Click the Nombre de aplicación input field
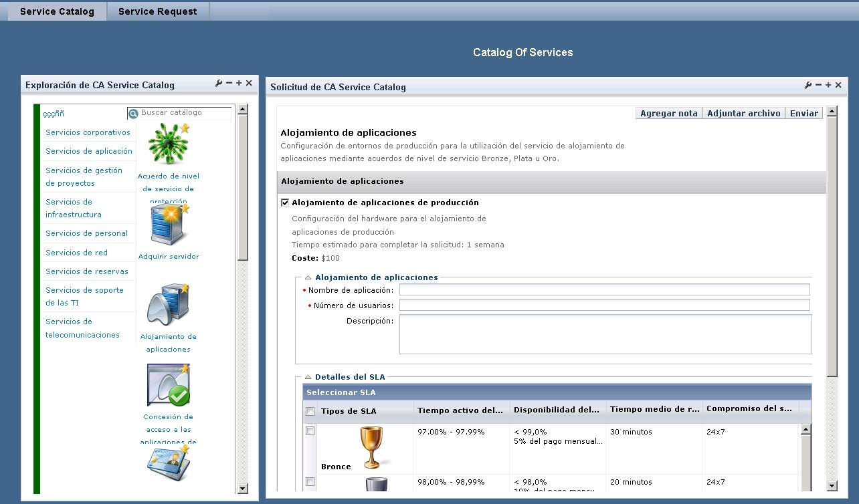859x504 pixels. pyautogui.click(x=604, y=289)
